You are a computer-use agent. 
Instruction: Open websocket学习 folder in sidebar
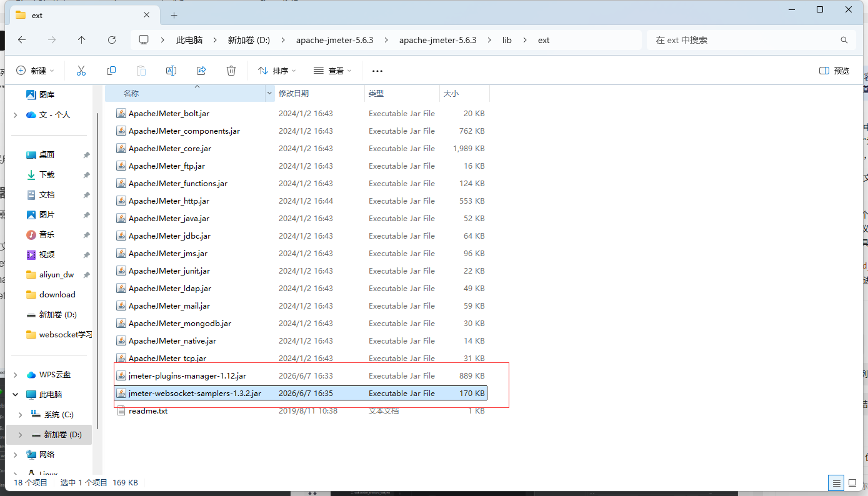64,335
